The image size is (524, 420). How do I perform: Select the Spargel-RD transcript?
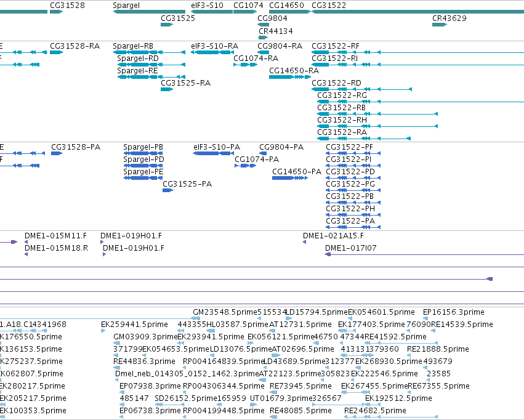point(151,65)
